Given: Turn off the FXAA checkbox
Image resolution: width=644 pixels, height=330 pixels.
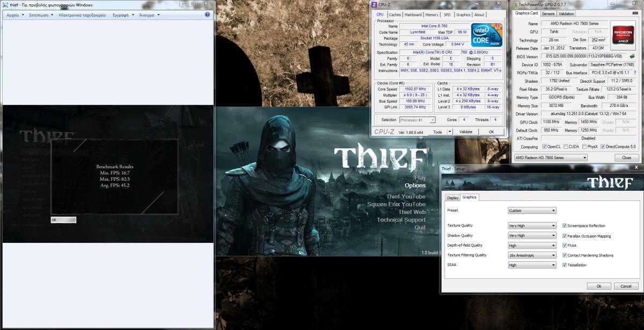Looking at the screenshot, I should (564, 245).
